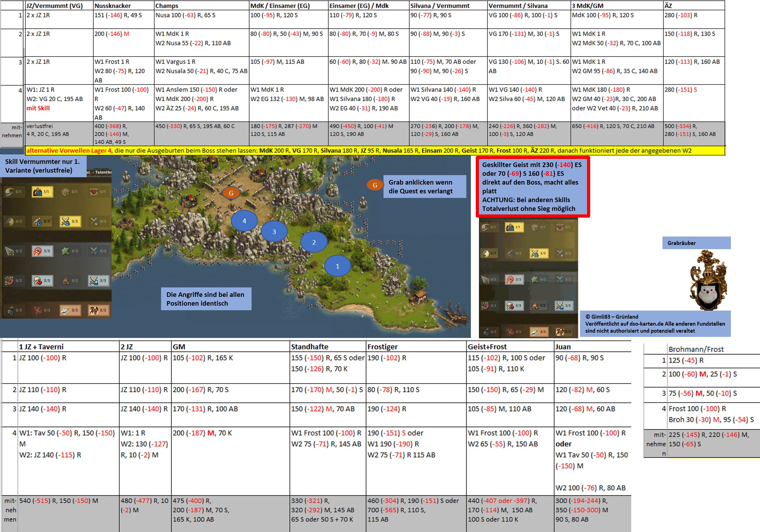The image size is (760, 532).
Task: Click blue camp marker 3 on map
Action: 274,232
